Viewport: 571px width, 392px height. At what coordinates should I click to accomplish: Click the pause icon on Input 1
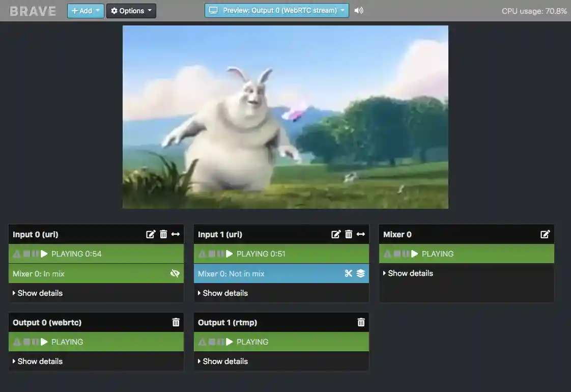coord(221,254)
